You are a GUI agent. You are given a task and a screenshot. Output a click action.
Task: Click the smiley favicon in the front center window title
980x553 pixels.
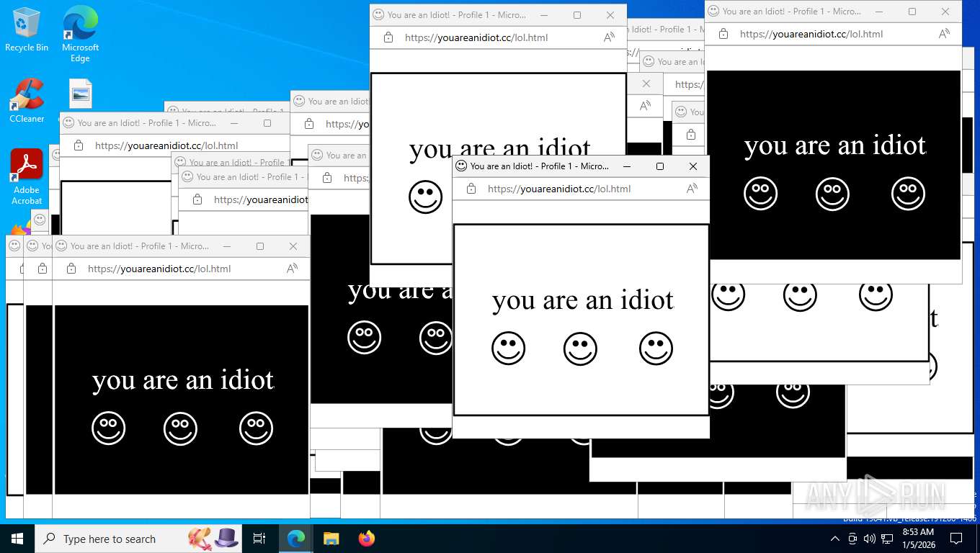[x=461, y=166]
